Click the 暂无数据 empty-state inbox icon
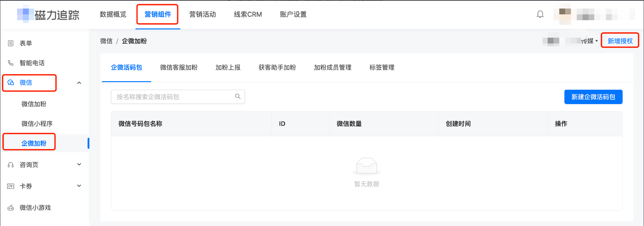 (x=367, y=167)
